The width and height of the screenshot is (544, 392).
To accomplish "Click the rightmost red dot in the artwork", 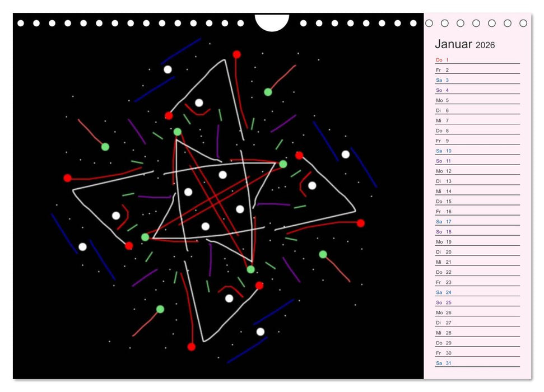I will coord(360,223).
